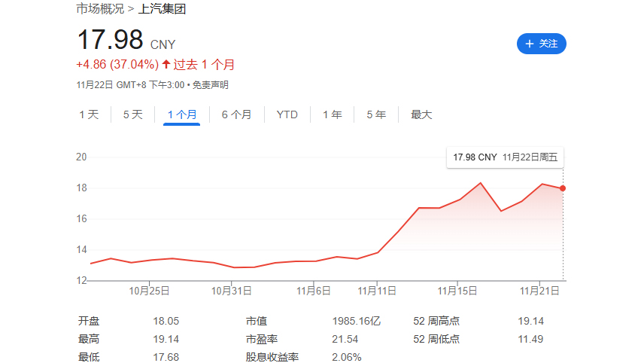Viewport: 644px width, 363px height.
Task: Click the 11月6日 axis date label
Action: (314, 291)
